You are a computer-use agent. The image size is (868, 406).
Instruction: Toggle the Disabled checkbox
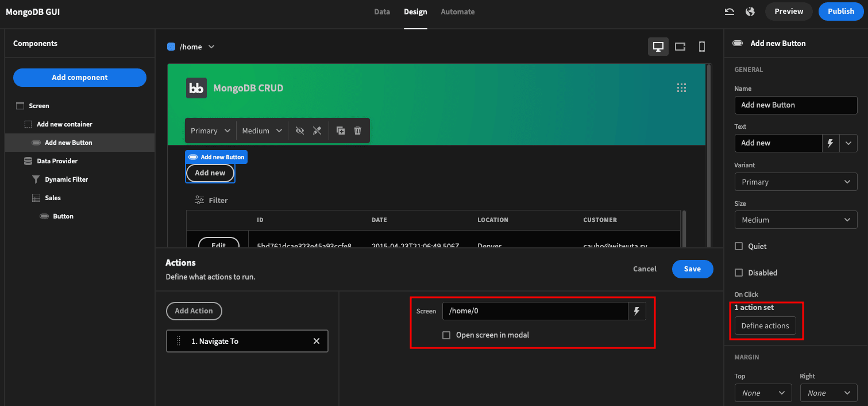point(739,273)
